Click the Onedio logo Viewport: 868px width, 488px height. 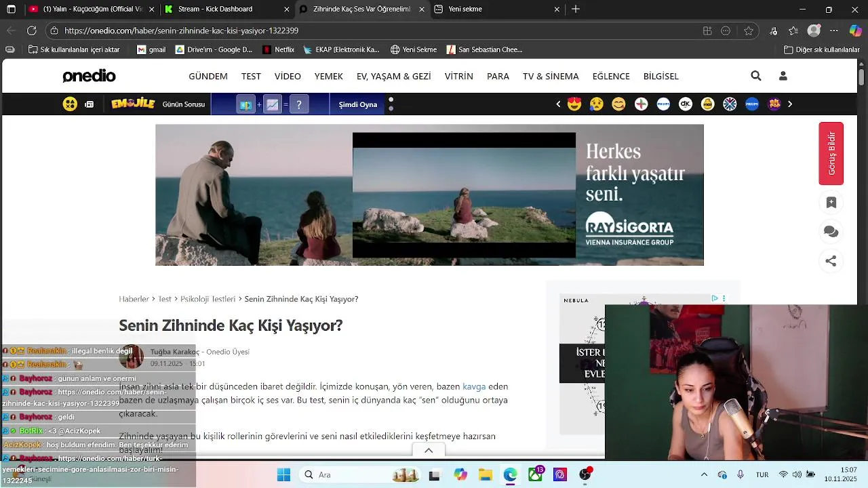coord(89,76)
